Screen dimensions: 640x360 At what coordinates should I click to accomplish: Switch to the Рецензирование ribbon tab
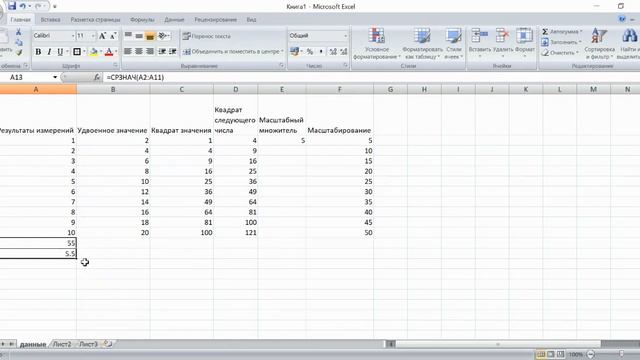(216, 20)
